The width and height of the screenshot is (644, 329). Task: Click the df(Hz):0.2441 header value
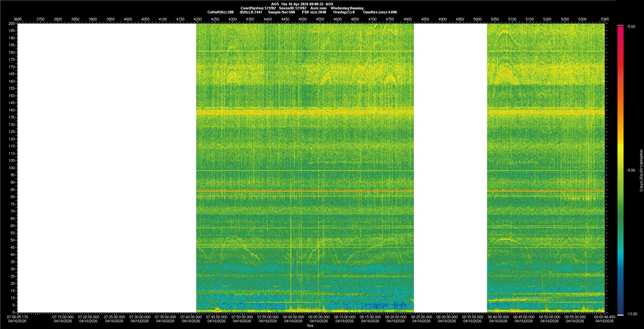click(x=251, y=12)
